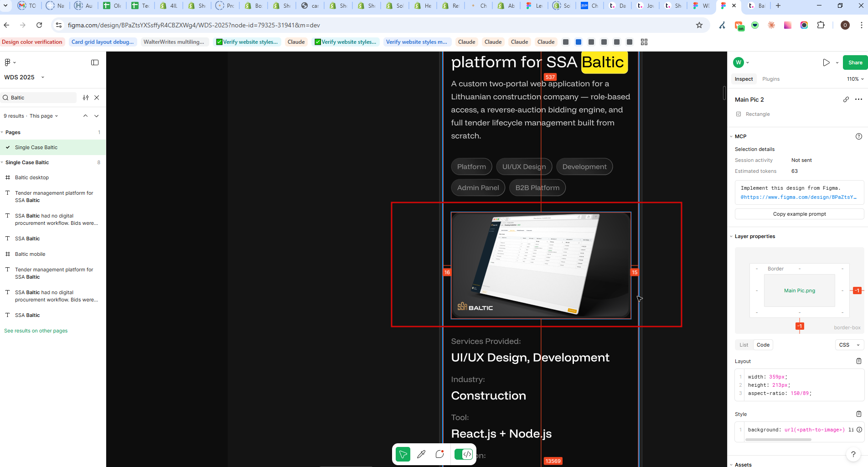
Task: Open the dropdown beside the W avatar
Action: 748,62
